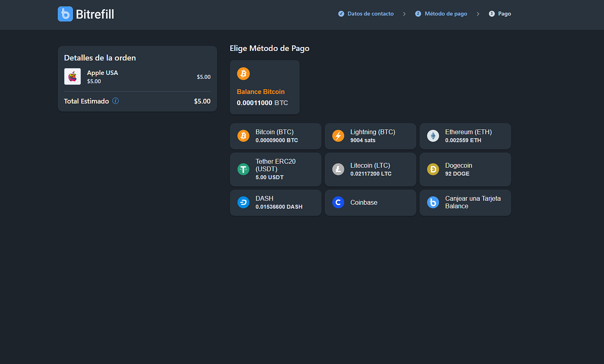The width and height of the screenshot is (604, 364).
Task: Choose DASH payment option
Action: coord(276,203)
